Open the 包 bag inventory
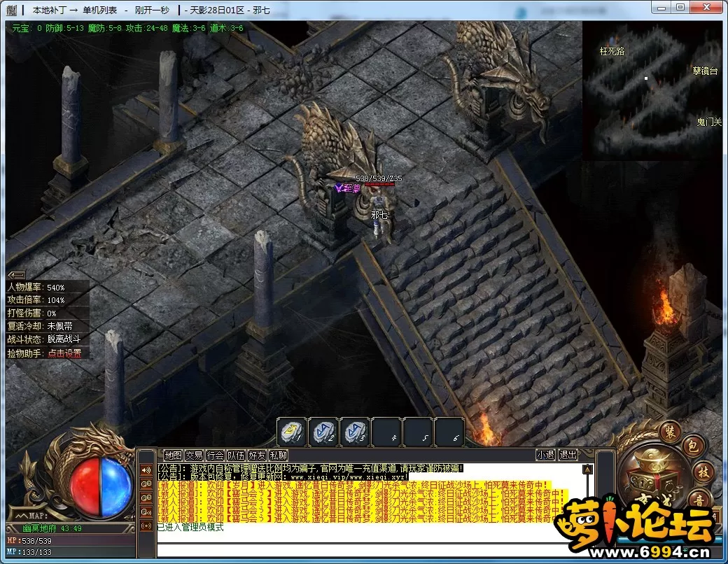Image resolution: width=728 pixels, height=564 pixels. pyautogui.click(x=693, y=446)
